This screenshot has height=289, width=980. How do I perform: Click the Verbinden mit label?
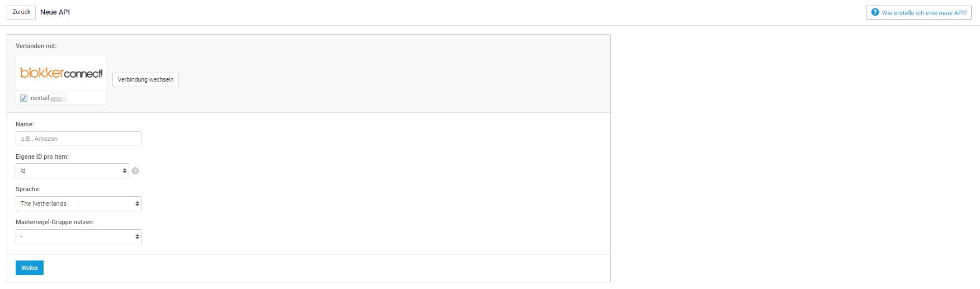[x=36, y=46]
